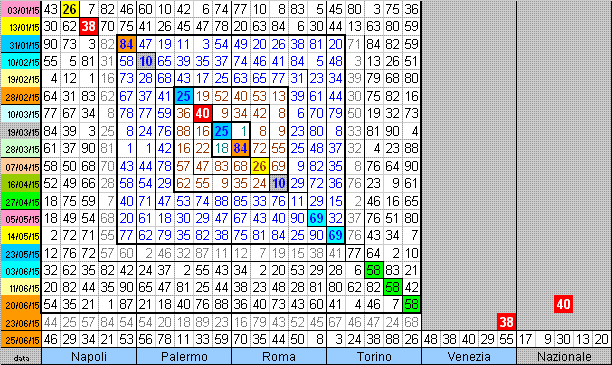Click the 'data' header cell
Image resolution: width=612 pixels, height=365 pixels.
tap(21, 357)
